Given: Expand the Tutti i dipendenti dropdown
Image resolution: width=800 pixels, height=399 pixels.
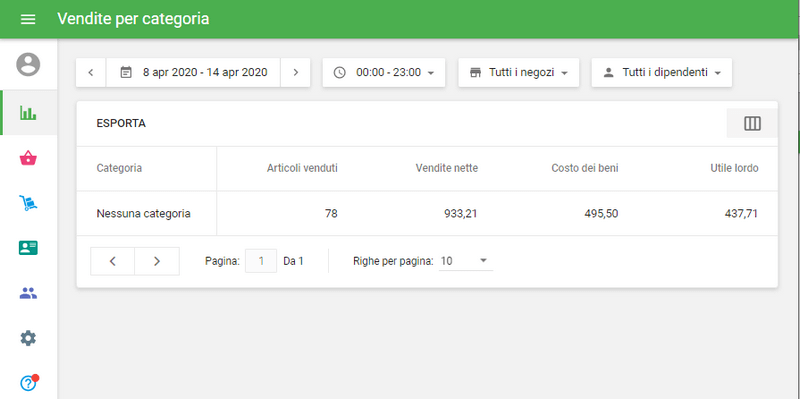Looking at the screenshot, I should click(x=662, y=72).
